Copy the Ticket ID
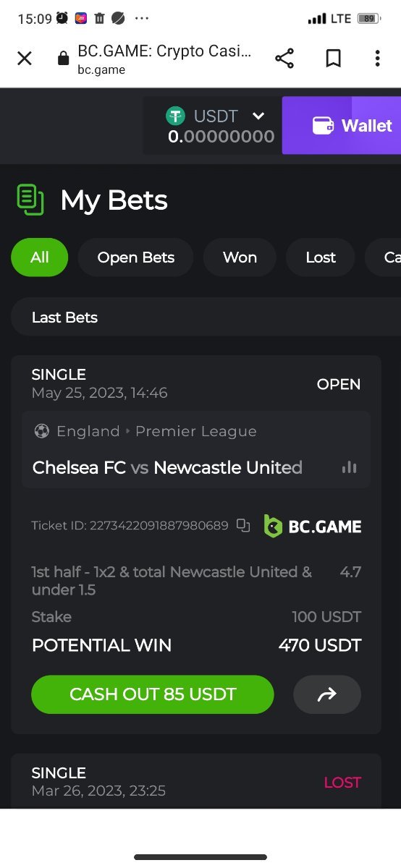 [243, 526]
